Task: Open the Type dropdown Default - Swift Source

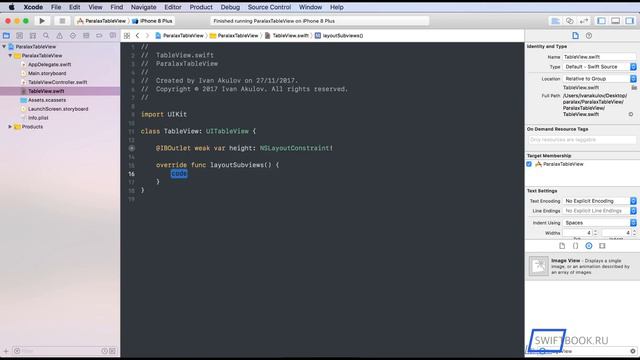Action: click(x=600, y=67)
